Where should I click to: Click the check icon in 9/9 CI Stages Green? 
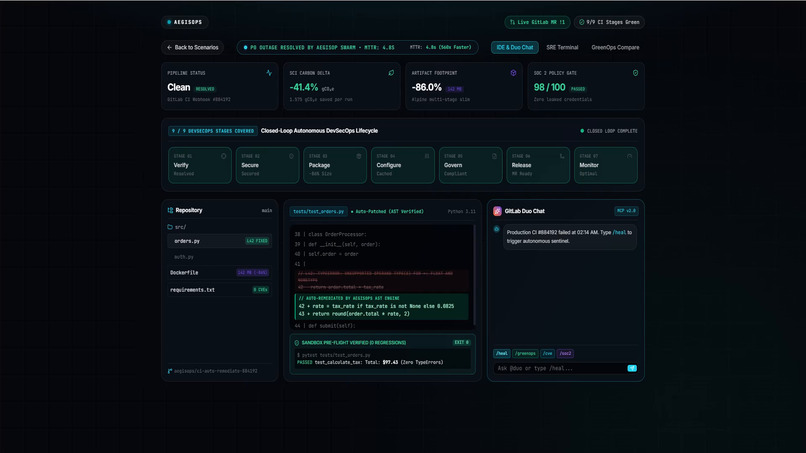[x=581, y=22]
